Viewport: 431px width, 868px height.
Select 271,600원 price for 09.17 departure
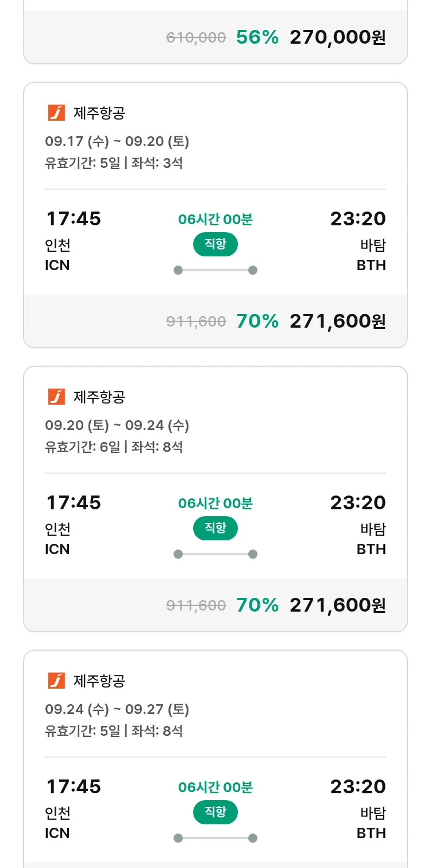click(337, 321)
